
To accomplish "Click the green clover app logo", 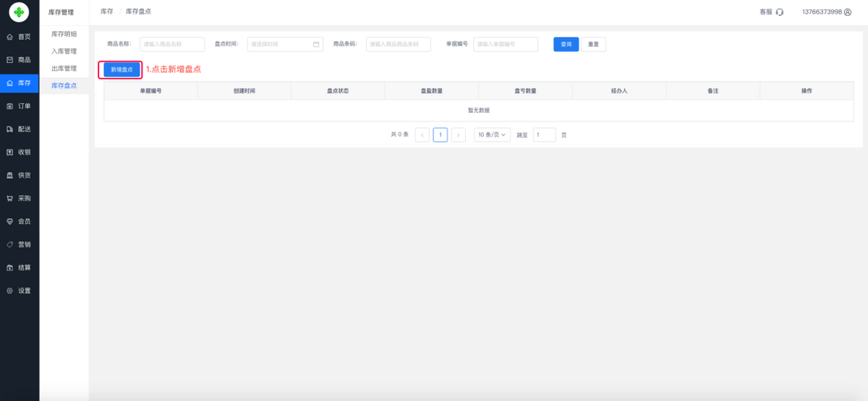I will [19, 12].
